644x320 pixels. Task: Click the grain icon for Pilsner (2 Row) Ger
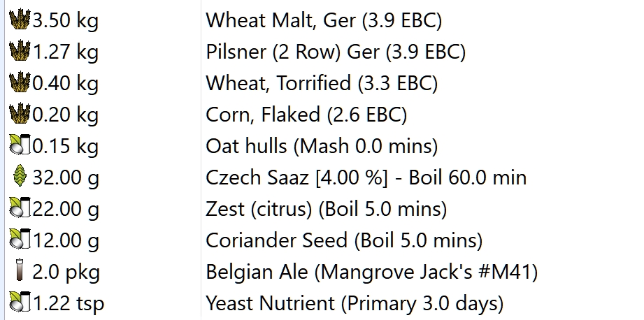click(20, 51)
